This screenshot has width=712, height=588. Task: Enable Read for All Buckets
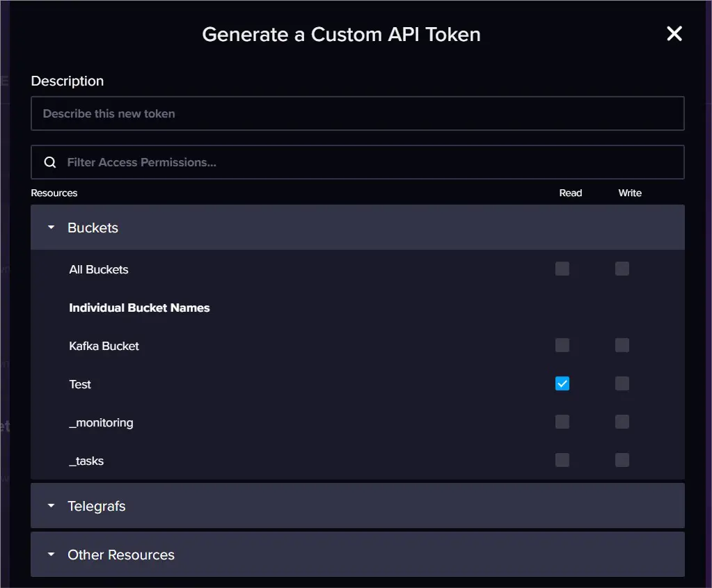(562, 269)
